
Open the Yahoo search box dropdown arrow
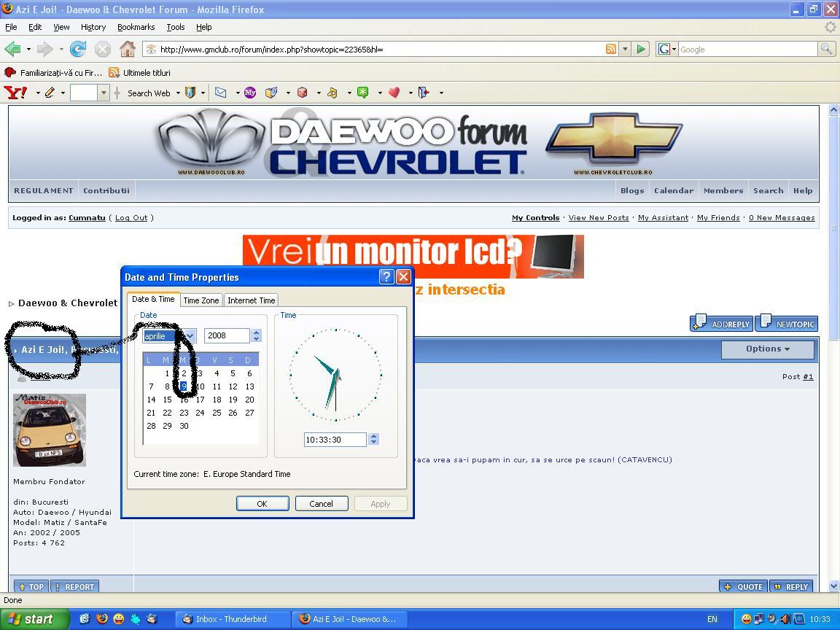(104, 93)
